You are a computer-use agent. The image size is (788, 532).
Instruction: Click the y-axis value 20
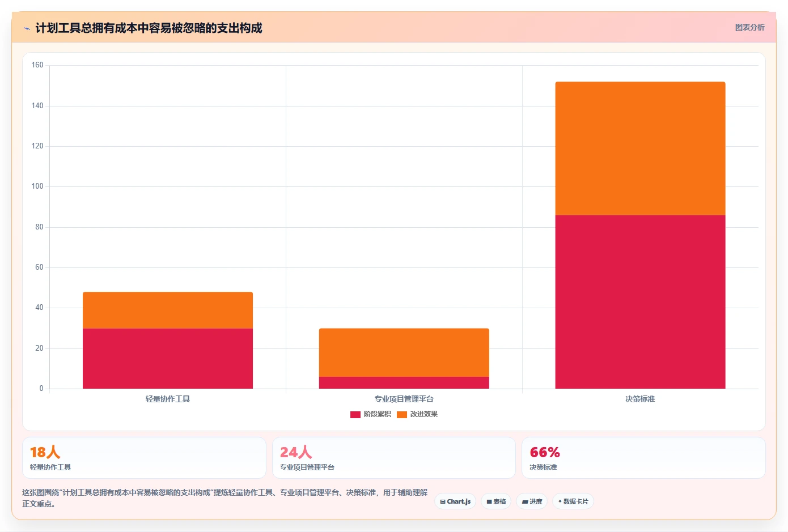39,348
